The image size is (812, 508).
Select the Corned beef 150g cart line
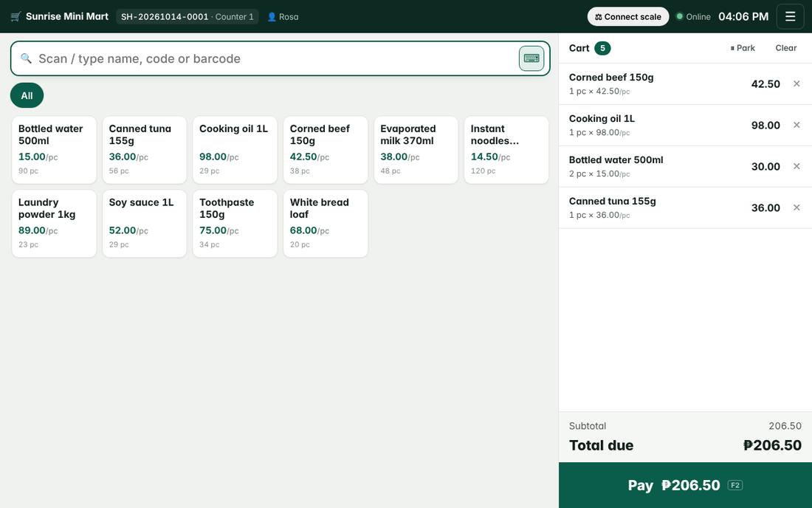pos(685,84)
